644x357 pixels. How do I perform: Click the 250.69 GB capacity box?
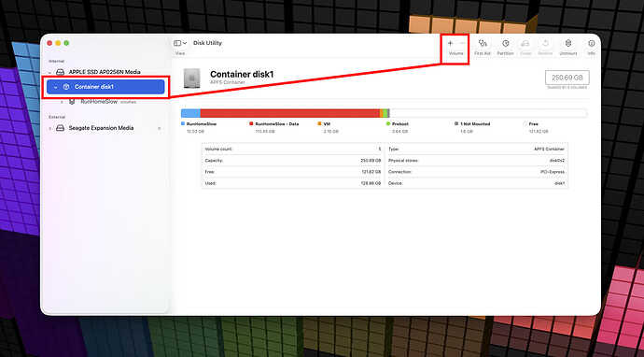pos(567,78)
